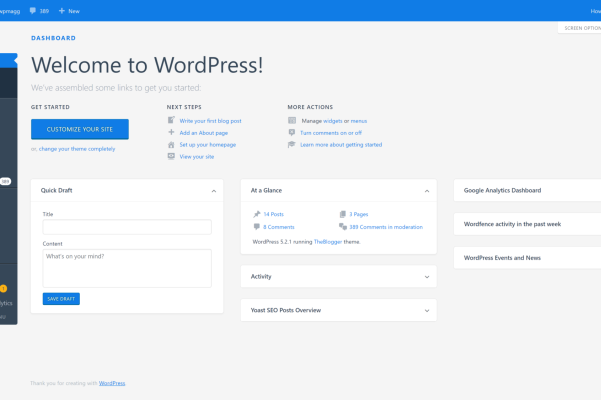The image size is (601, 400).
Task: Open the widgets link
Action: click(x=333, y=121)
